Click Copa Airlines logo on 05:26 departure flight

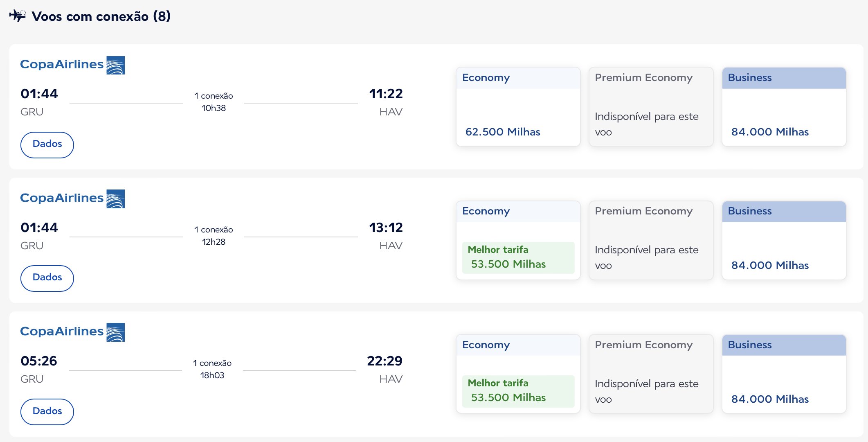pyautogui.click(x=72, y=332)
